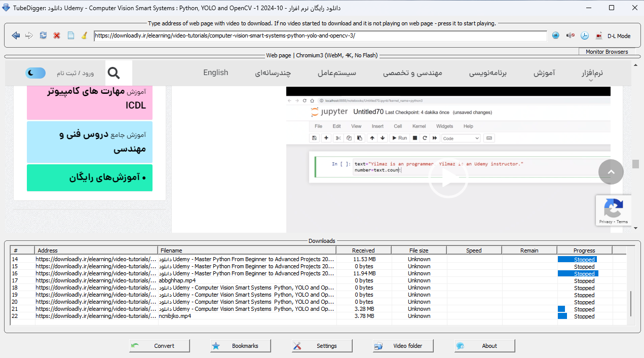644x358 pixels.
Task: Click progress bar of download row 16
Action: click(x=578, y=273)
